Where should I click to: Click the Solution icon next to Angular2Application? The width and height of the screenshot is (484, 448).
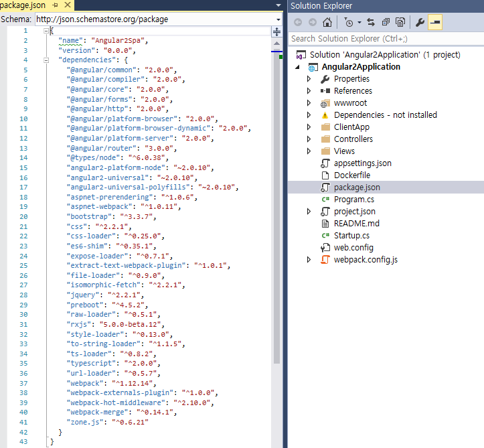[301, 55]
